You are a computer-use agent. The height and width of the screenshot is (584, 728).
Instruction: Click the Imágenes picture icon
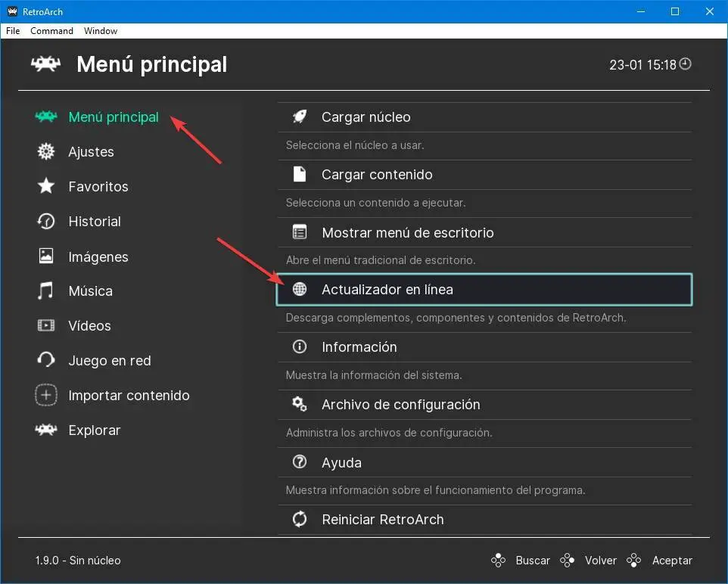pos(46,256)
